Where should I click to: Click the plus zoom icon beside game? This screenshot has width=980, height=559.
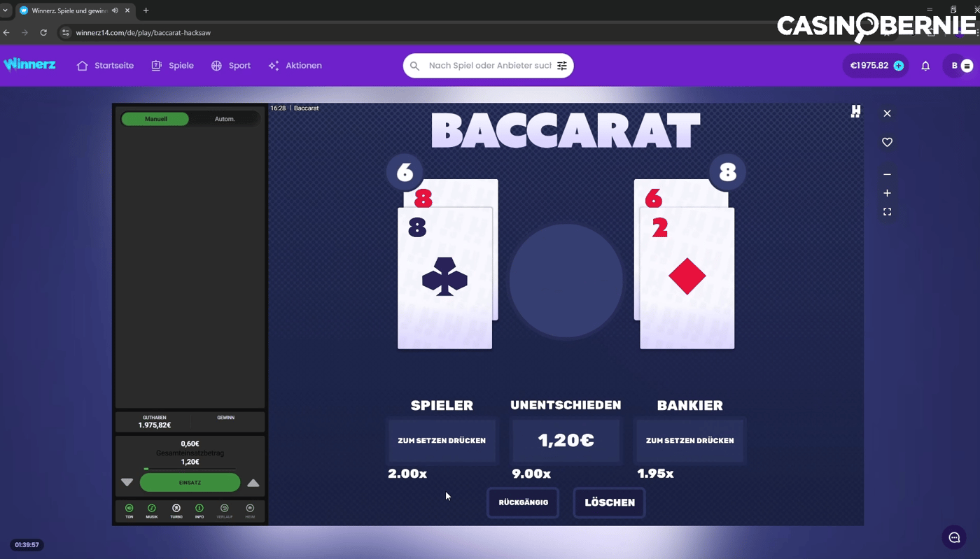tap(887, 193)
